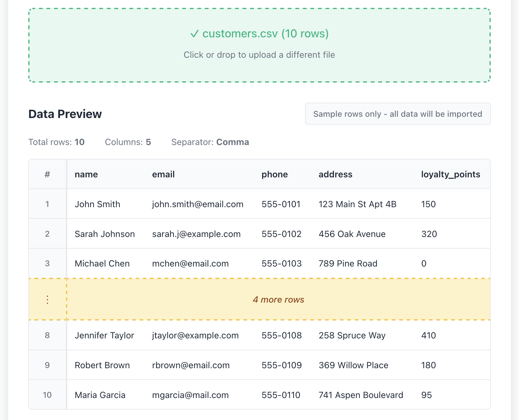
Task: Click the Data Preview heading
Action: [65, 114]
